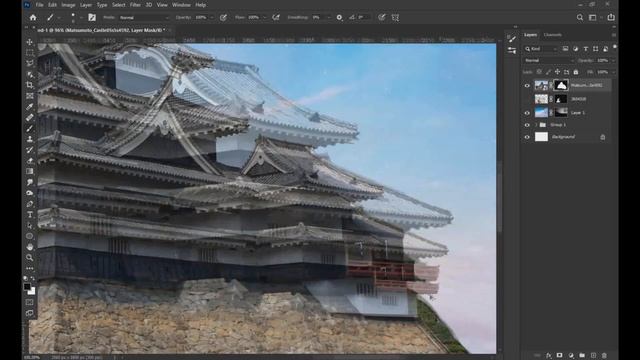Select the Blur tool
The image size is (640, 360).
click(x=30, y=182)
